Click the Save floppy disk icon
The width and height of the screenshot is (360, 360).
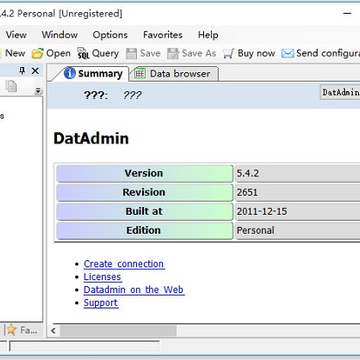(131, 53)
